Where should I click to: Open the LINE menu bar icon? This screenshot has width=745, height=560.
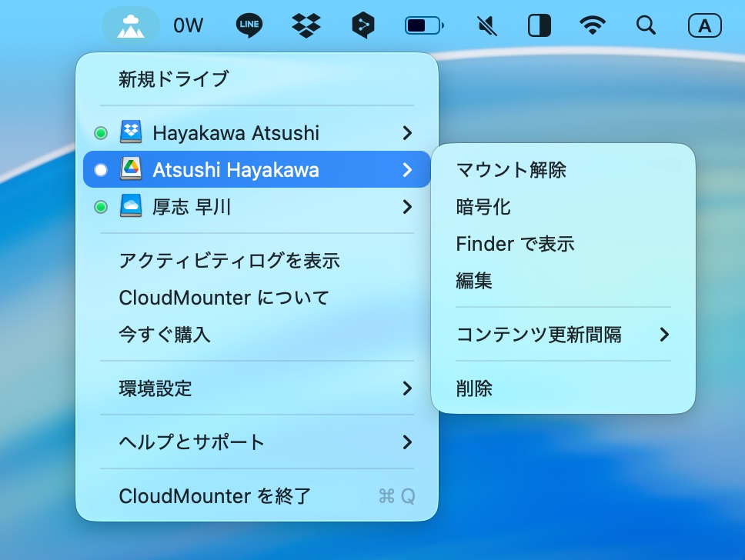tap(249, 26)
